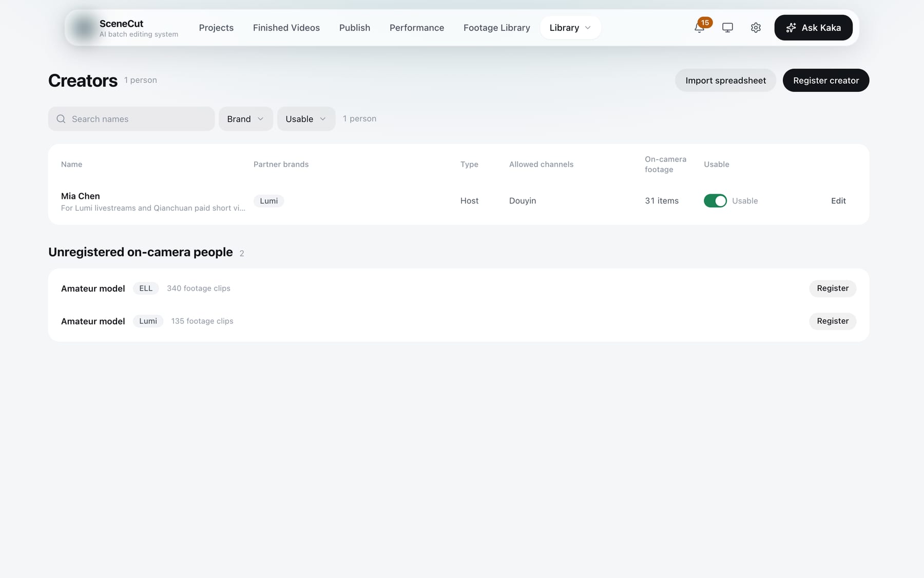Image resolution: width=924 pixels, height=578 pixels.
Task: Click the 'Host' type cell
Action: click(x=469, y=201)
